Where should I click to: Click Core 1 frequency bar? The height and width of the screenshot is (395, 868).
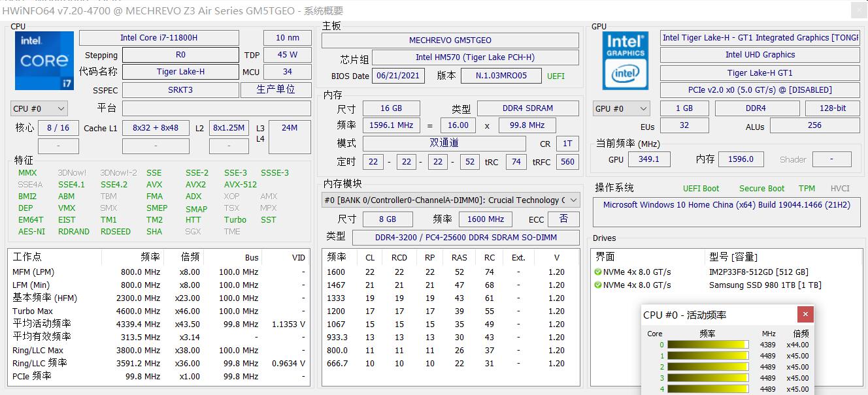tap(708, 356)
